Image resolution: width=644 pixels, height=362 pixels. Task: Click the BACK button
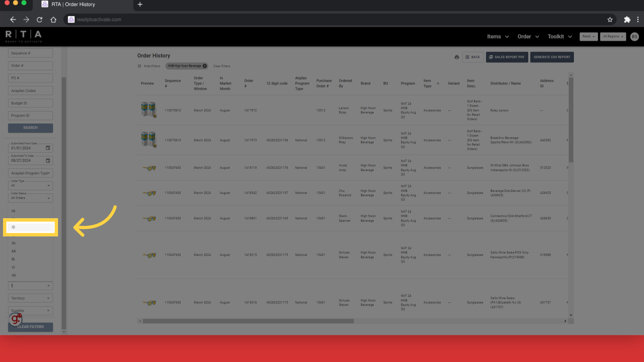(x=473, y=57)
